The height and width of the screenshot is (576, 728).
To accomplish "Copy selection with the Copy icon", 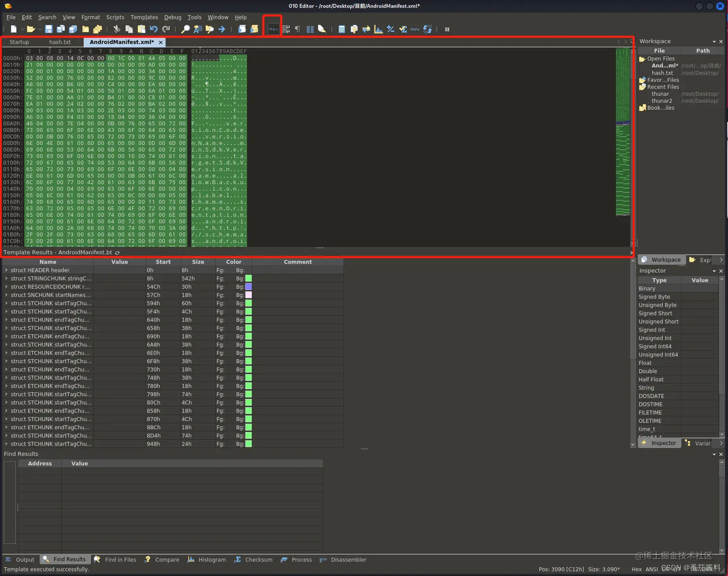I will pos(129,29).
